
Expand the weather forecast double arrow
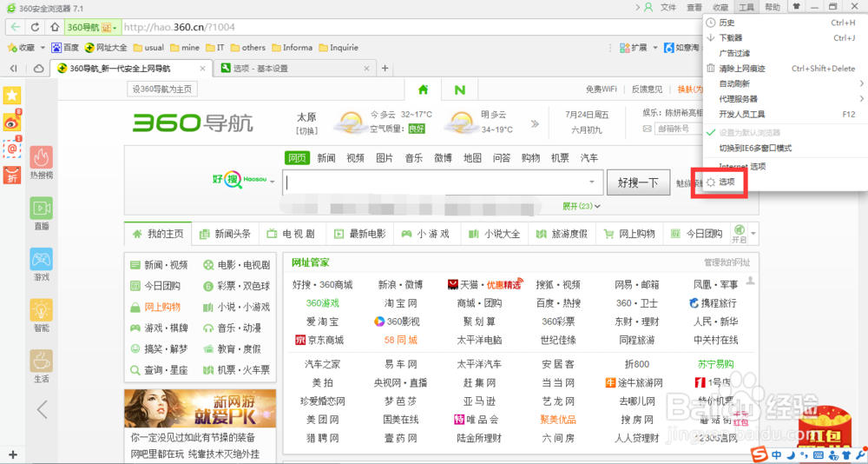[535, 123]
